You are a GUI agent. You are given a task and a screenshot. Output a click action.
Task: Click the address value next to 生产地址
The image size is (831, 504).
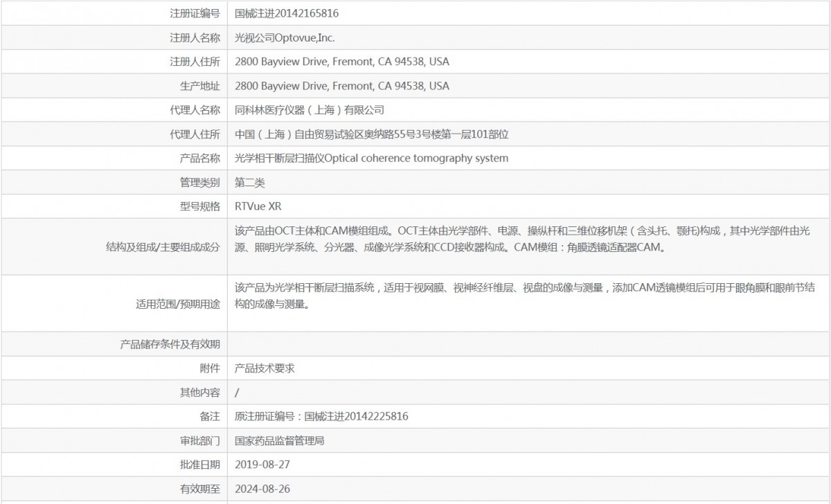(342, 86)
